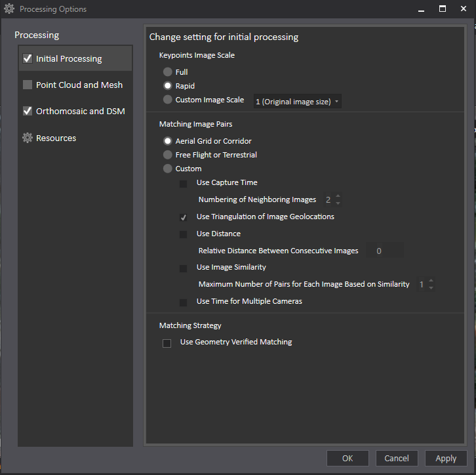Click the Processing Options gear icon in title bar
The width and height of the screenshot is (476, 475).
point(9,9)
